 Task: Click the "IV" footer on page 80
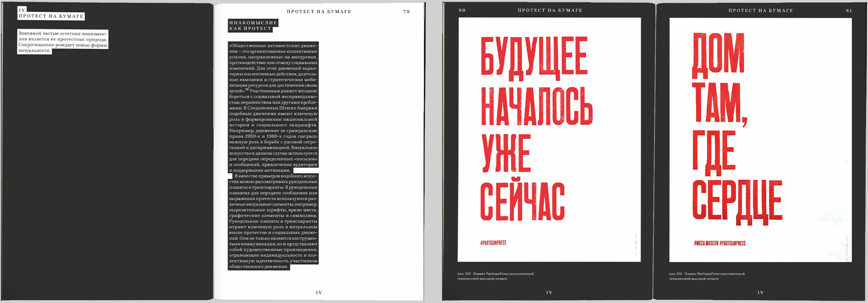click(x=549, y=293)
